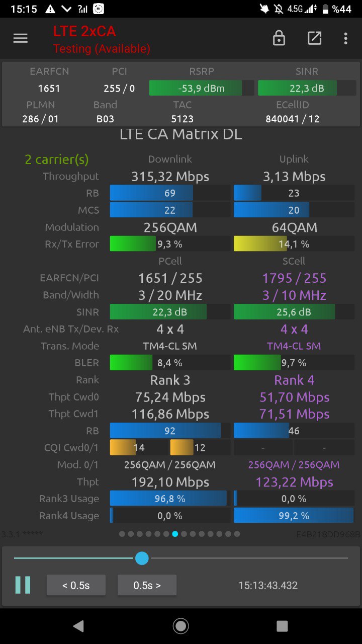Pause the log playback
The width and height of the screenshot is (362, 644).
pos(23,585)
